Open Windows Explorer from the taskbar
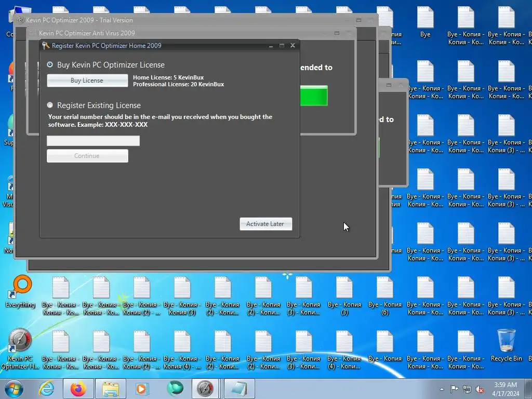The height and width of the screenshot is (399, 532). click(111, 389)
